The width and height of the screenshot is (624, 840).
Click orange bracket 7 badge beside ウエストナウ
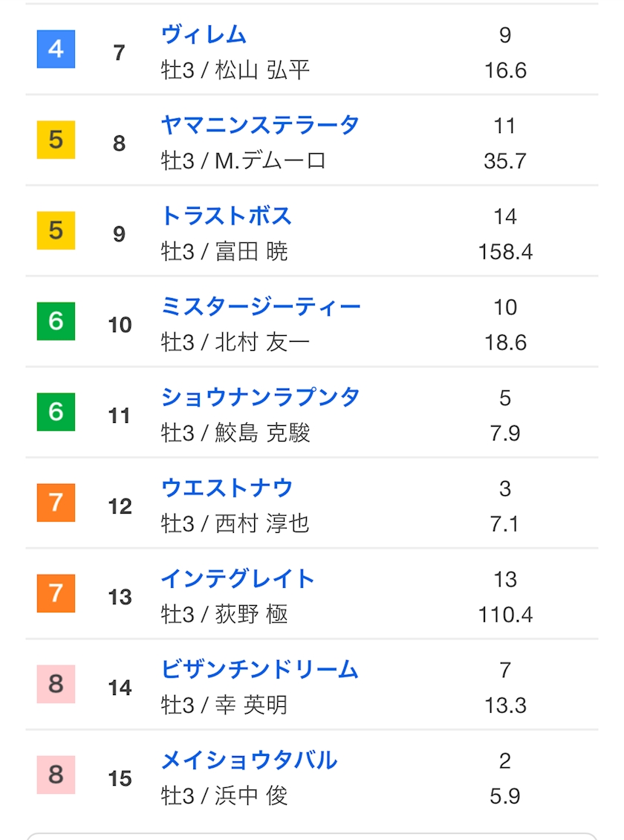coord(56,503)
